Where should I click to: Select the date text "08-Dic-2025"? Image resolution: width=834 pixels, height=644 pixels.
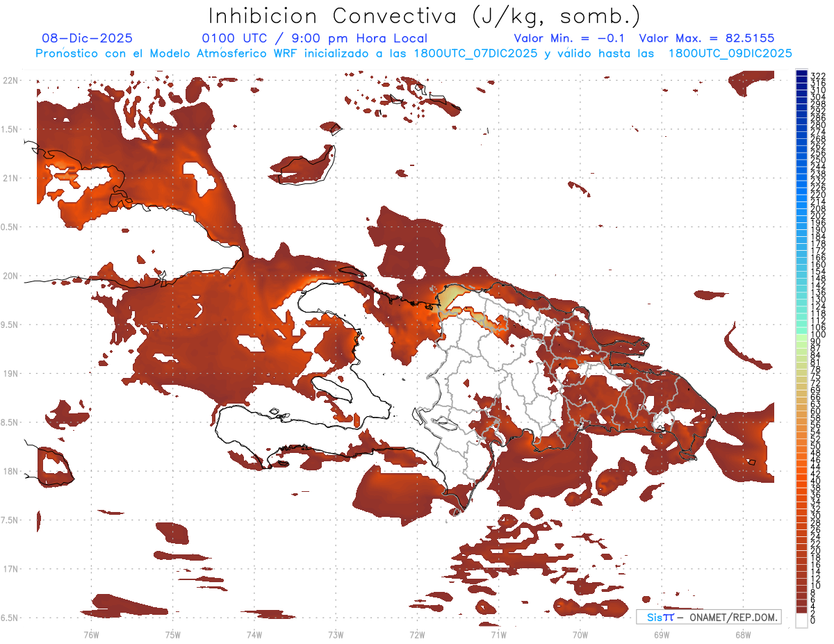[87, 38]
